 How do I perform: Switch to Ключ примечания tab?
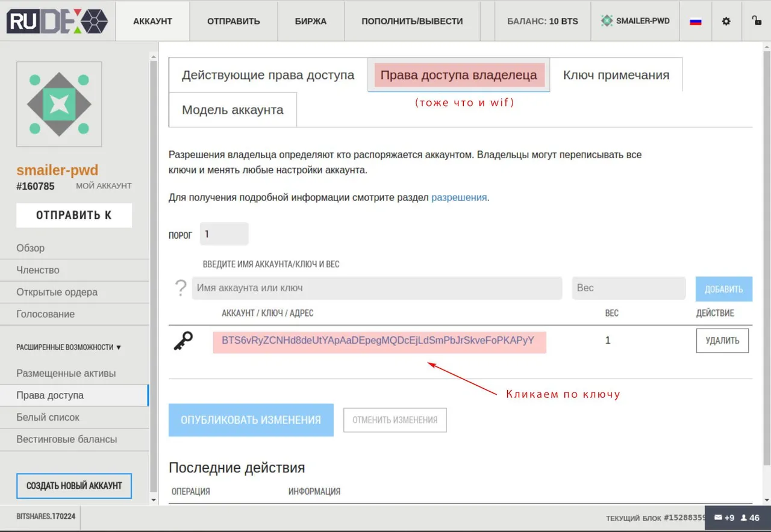616,75
